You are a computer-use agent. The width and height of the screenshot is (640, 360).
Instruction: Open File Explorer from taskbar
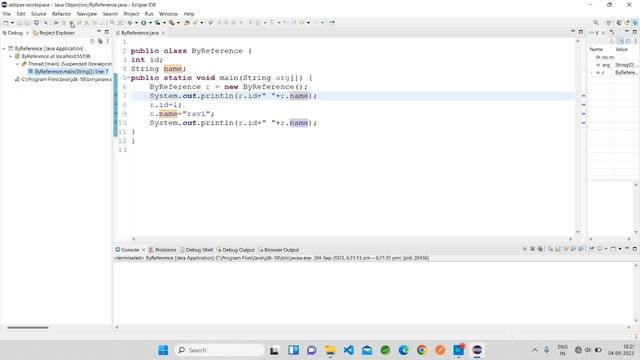coord(330,350)
